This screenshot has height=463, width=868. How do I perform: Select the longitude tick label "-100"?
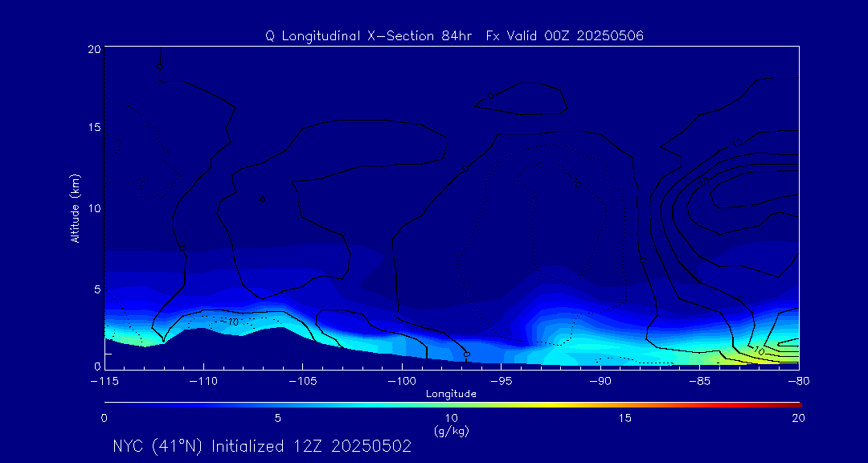pyautogui.click(x=402, y=382)
